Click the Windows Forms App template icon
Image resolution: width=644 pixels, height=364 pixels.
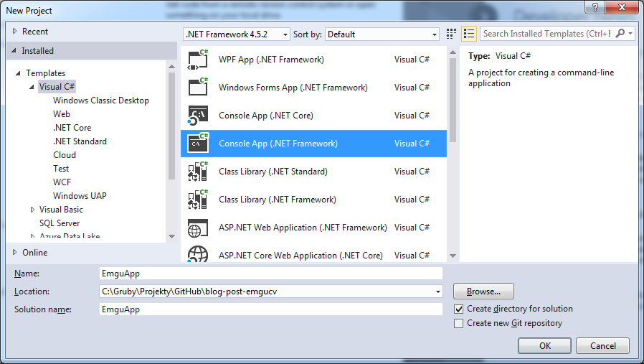pyautogui.click(x=197, y=88)
